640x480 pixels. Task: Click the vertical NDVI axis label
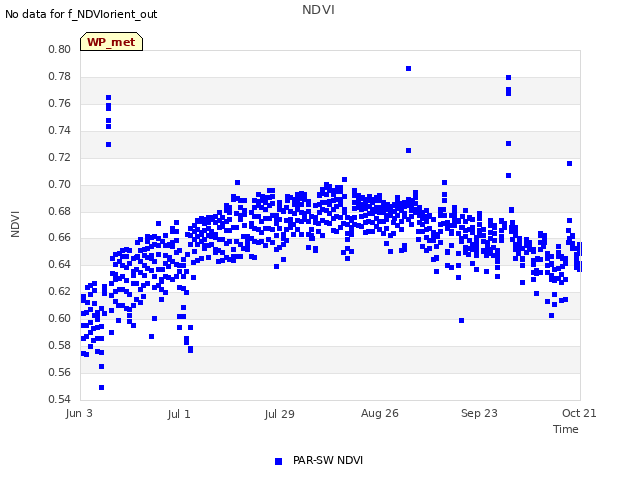pos(15,224)
